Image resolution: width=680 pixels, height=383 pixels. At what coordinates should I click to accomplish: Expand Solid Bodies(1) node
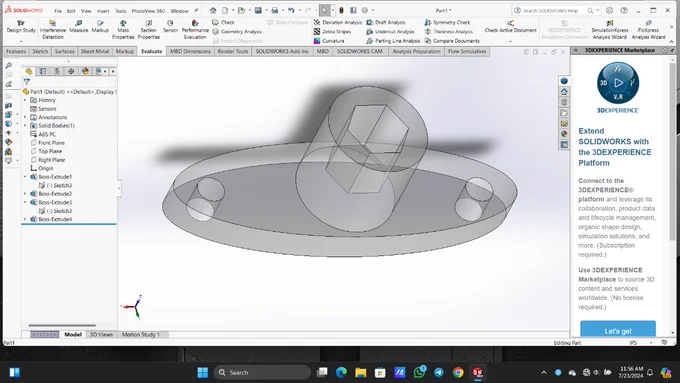(x=25, y=126)
